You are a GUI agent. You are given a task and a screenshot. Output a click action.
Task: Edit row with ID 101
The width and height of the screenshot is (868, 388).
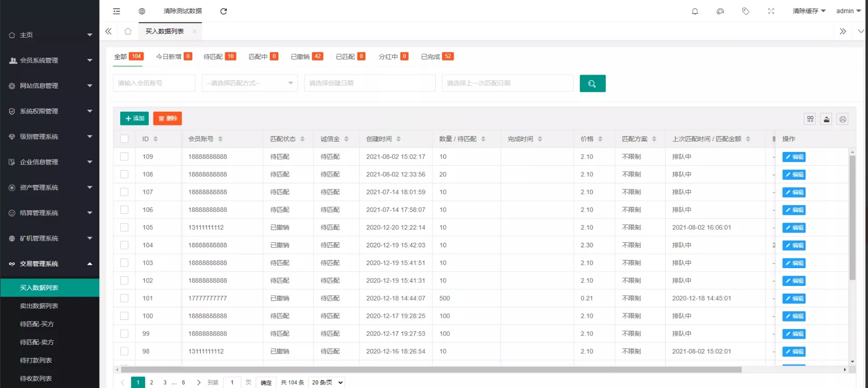point(794,299)
